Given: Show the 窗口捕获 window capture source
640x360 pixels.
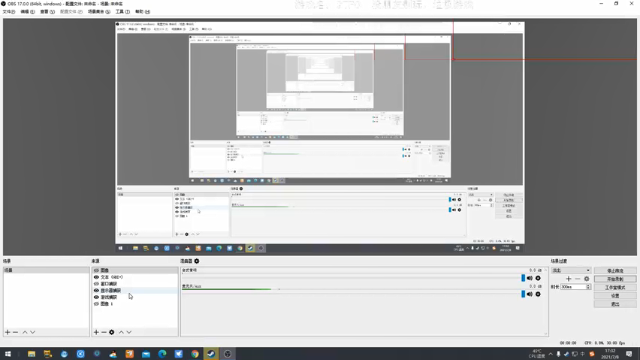Looking at the screenshot, I should pyautogui.click(x=96, y=284).
